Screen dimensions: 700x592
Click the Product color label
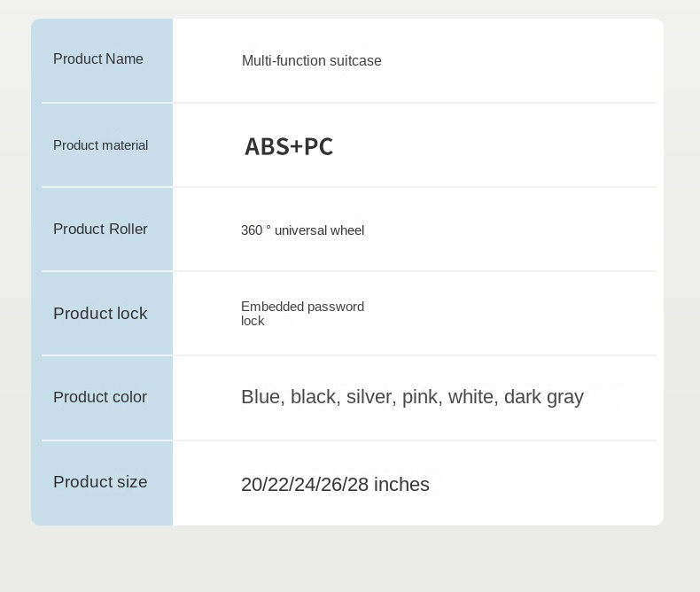(100, 397)
